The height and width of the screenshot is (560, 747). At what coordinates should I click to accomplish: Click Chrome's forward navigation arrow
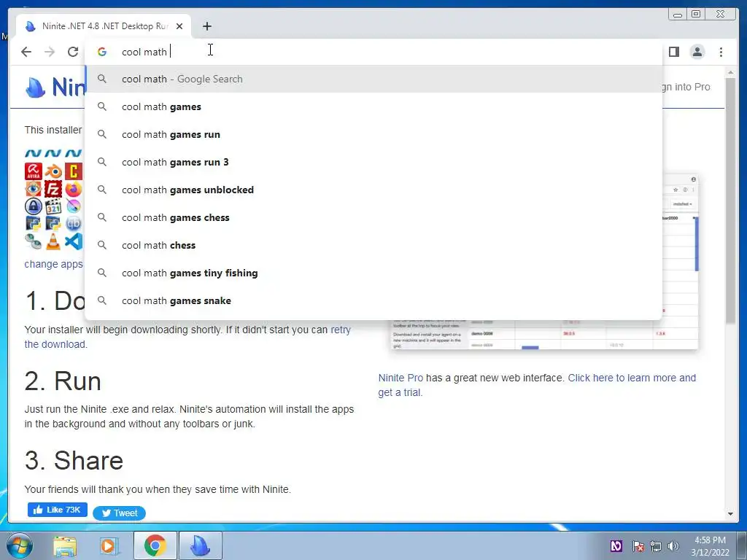coord(50,52)
